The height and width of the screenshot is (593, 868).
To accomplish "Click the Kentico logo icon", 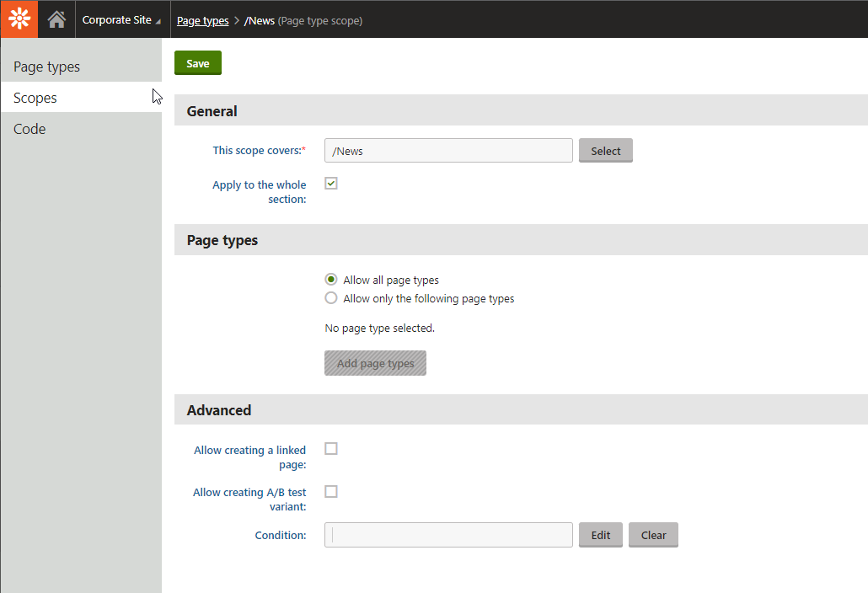I will pos(19,19).
